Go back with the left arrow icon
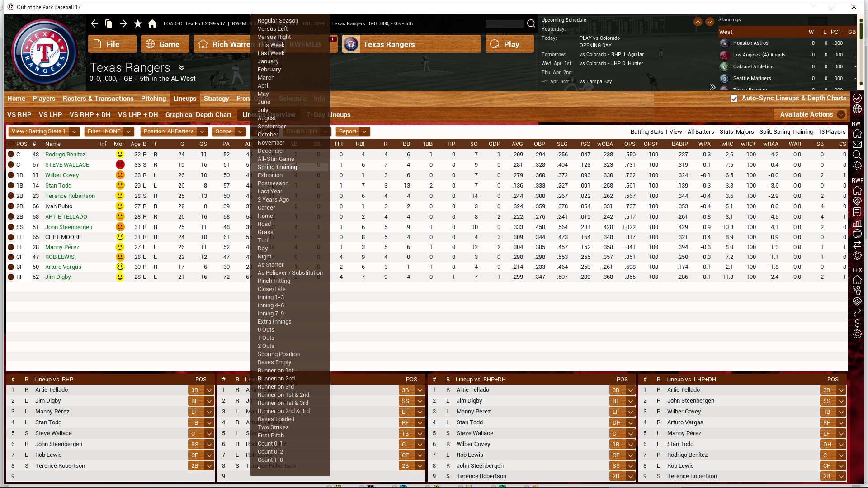The width and height of the screenshot is (868, 488). tap(94, 23)
